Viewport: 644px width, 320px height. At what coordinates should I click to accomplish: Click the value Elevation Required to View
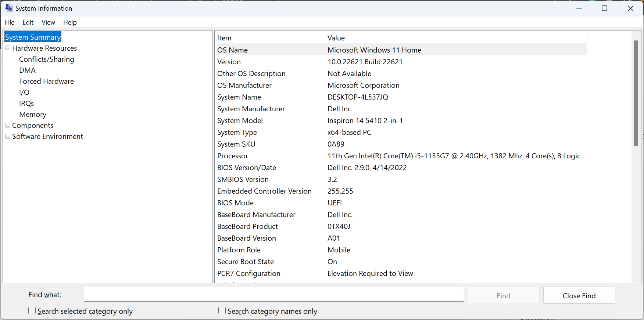[371, 273]
